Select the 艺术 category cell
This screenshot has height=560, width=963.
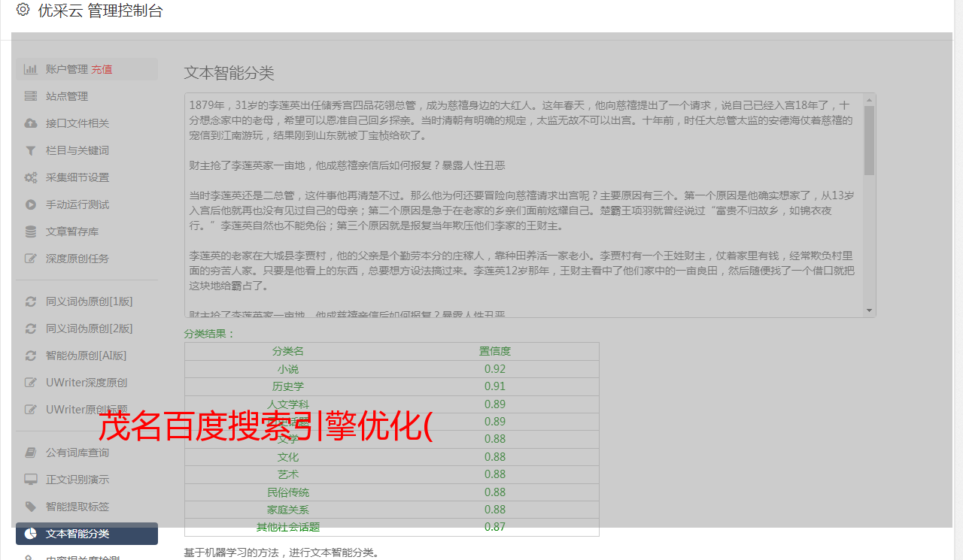coord(288,474)
